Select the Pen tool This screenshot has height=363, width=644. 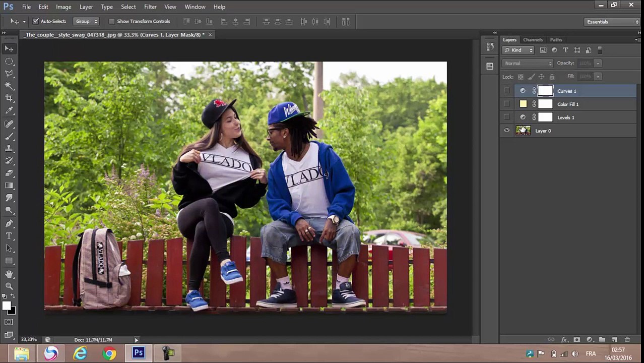[x=9, y=224]
